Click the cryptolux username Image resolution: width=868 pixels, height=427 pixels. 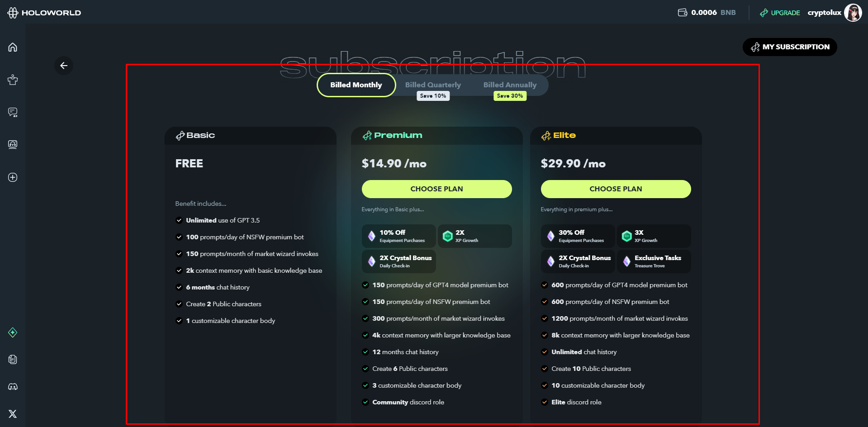(824, 13)
